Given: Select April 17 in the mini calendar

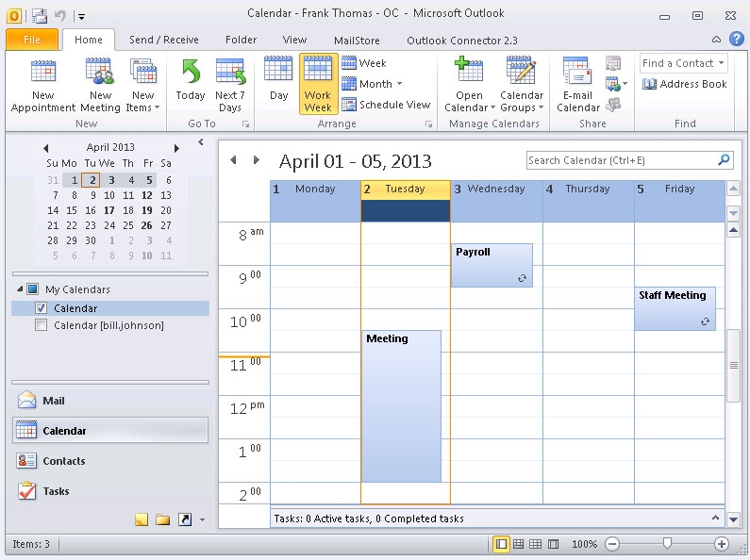Looking at the screenshot, I should click(109, 210).
